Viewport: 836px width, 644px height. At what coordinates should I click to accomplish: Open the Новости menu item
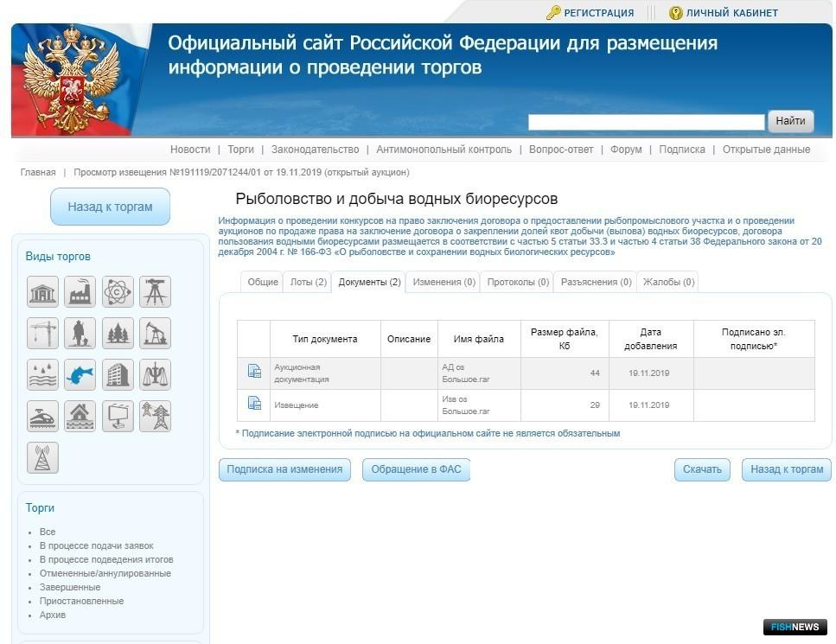tap(190, 150)
